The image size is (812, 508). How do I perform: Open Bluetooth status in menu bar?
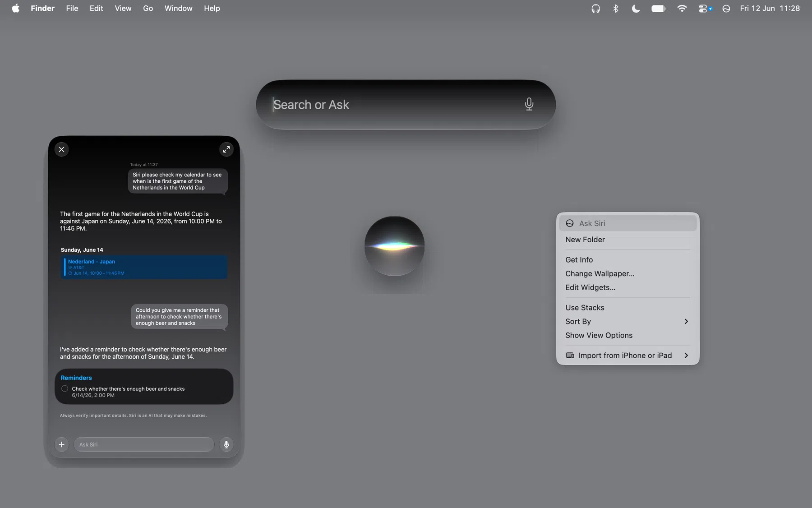(x=615, y=9)
